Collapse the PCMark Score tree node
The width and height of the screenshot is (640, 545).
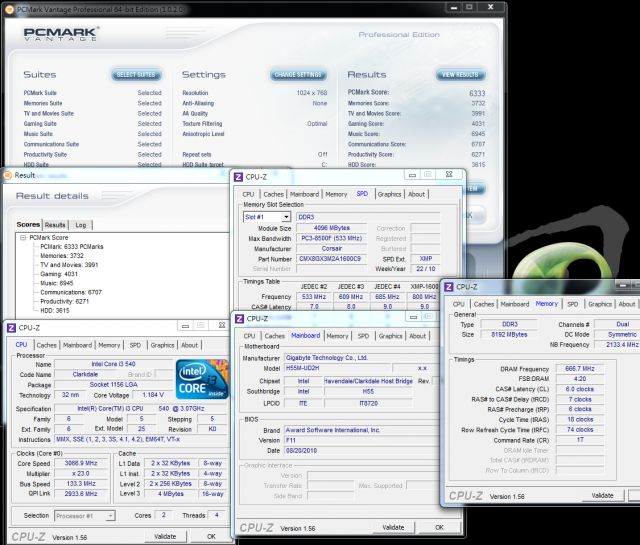click(x=23, y=238)
